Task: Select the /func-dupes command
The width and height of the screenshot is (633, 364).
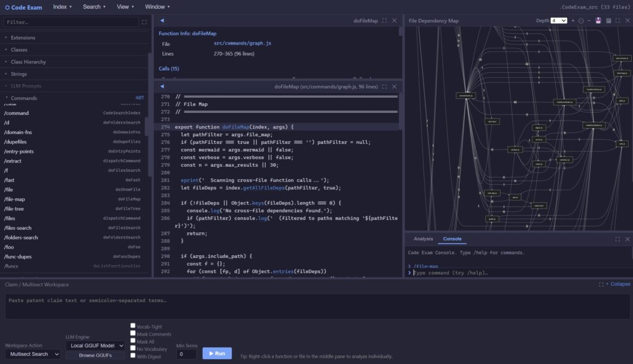Action: (73, 256)
